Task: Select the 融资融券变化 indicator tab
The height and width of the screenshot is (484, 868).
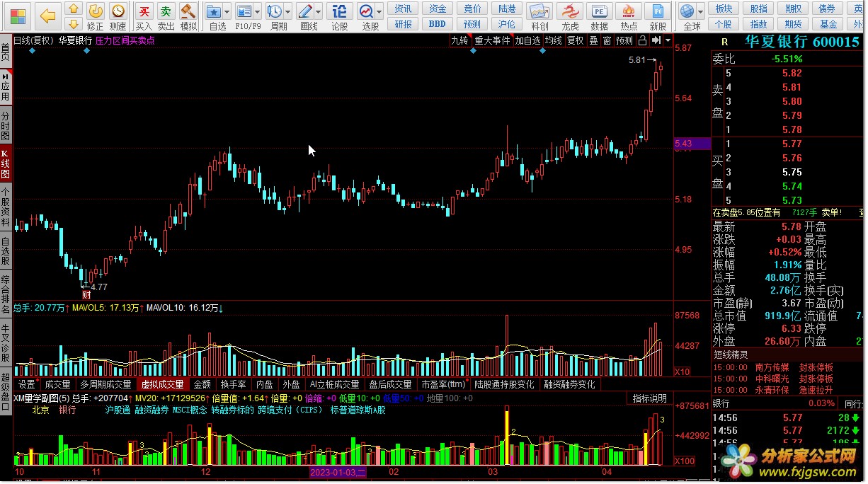Action: coord(569,384)
